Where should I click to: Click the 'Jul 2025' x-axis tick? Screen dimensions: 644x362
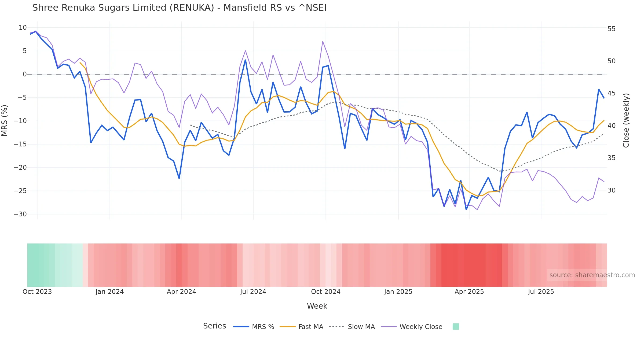(x=541, y=291)
